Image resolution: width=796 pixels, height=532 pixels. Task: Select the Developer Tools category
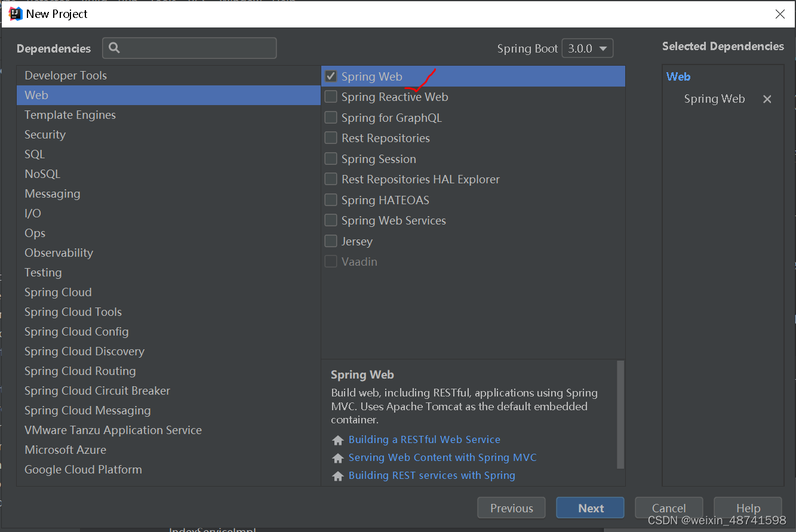tap(168, 75)
